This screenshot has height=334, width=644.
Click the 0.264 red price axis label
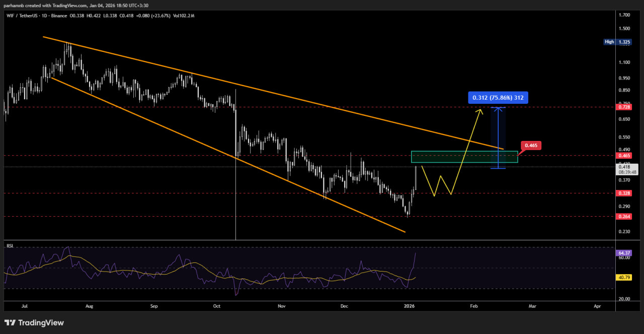(x=625, y=217)
